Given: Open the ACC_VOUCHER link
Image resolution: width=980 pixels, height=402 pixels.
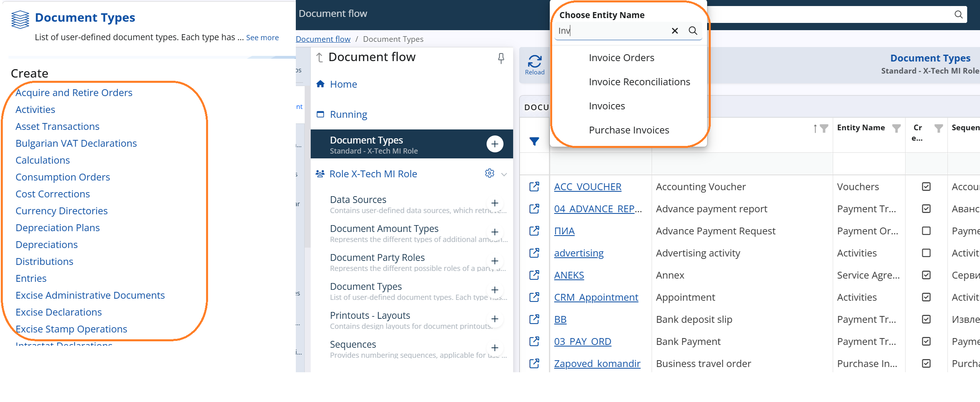Looking at the screenshot, I should coord(588,187).
